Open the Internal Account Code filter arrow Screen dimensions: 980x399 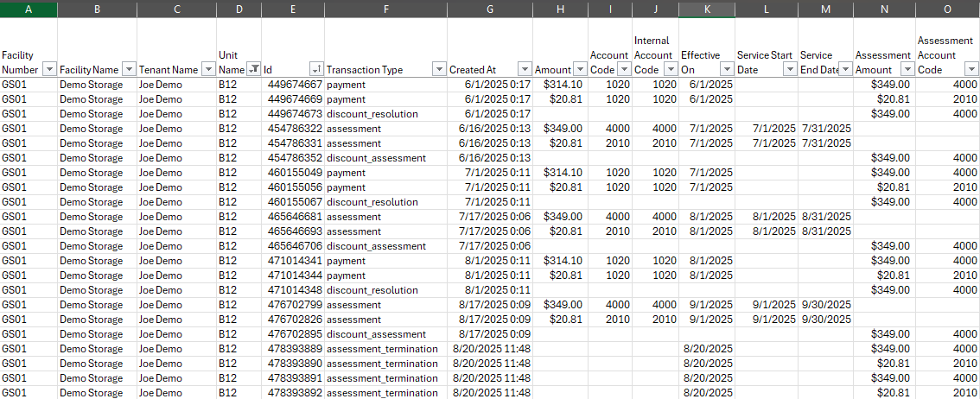(x=670, y=70)
